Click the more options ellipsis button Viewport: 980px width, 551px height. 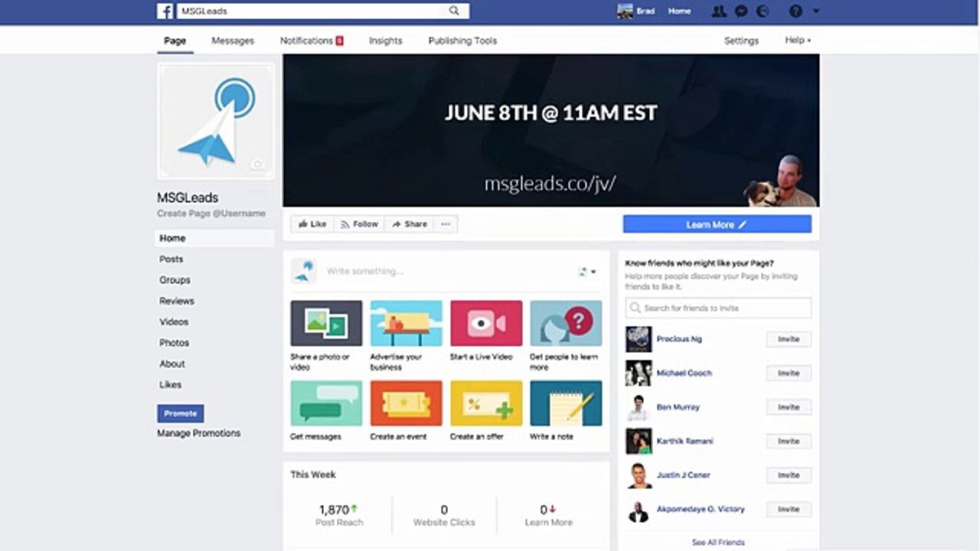pyautogui.click(x=446, y=224)
